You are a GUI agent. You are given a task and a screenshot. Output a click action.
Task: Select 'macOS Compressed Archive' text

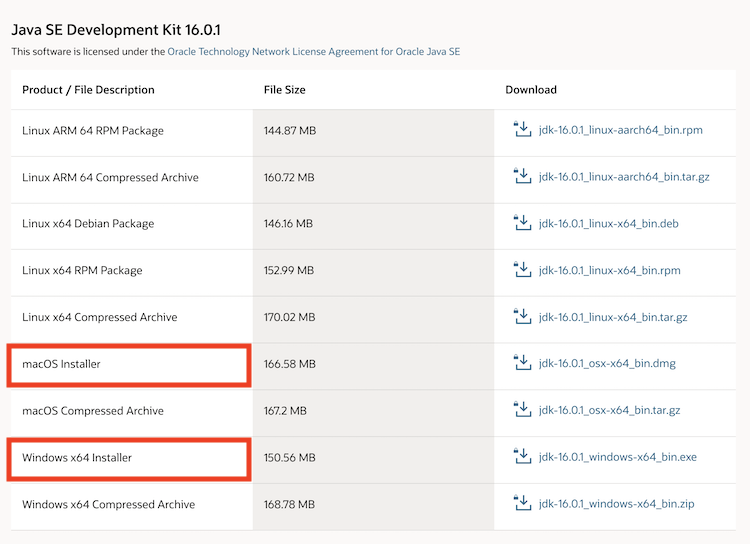[93, 411]
